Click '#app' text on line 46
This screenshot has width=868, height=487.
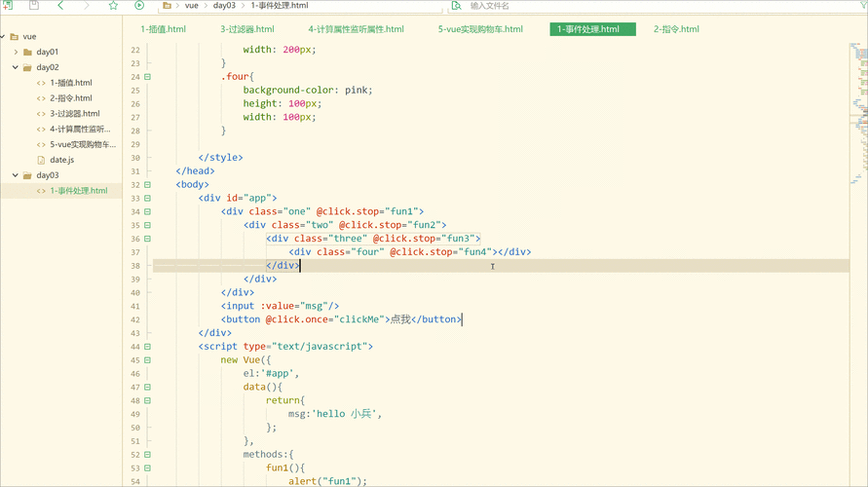[x=277, y=374]
